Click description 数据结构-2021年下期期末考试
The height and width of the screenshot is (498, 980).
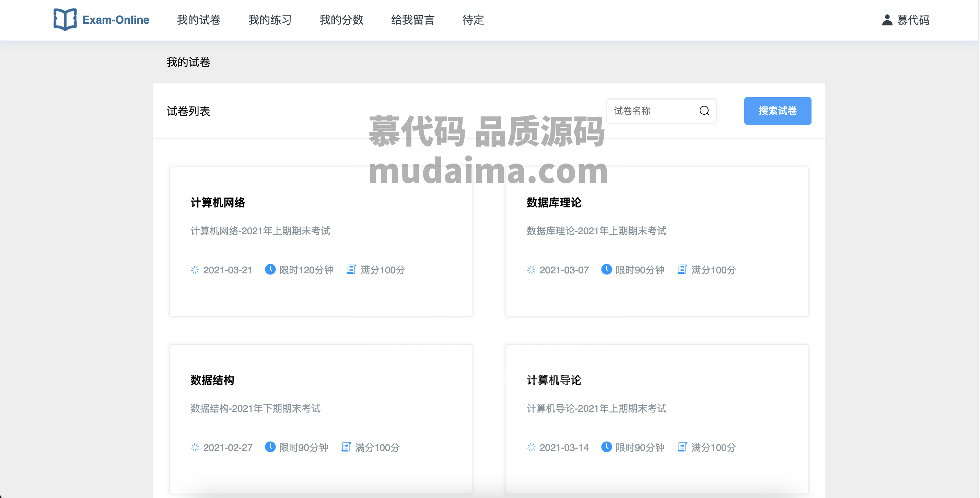tap(255, 408)
